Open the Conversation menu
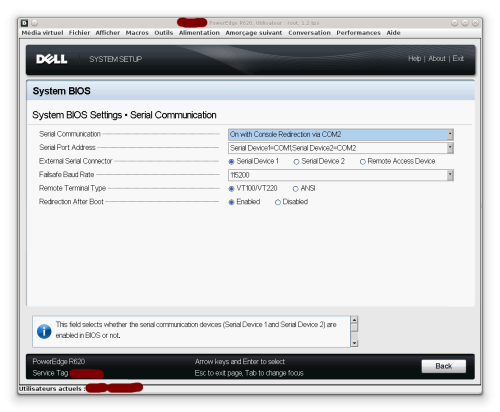500x412 pixels. point(309,33)
